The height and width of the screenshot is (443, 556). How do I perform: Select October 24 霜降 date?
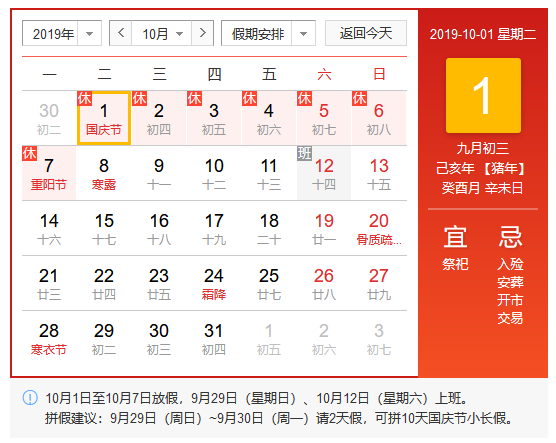point(214,283)
